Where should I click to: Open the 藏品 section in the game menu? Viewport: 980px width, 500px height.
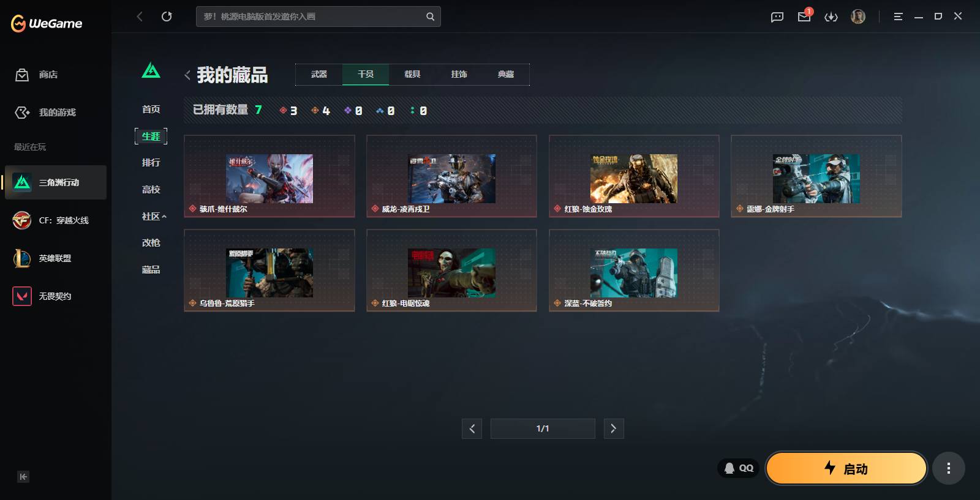151,270
